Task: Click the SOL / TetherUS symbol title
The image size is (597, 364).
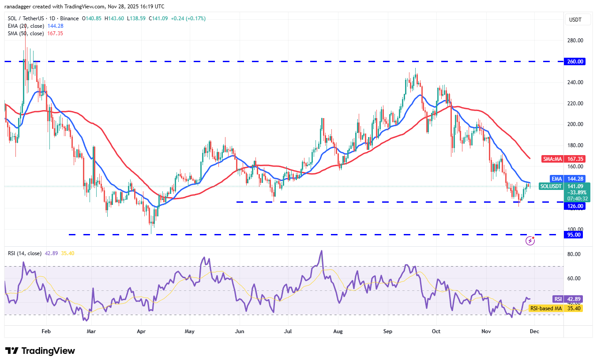Action: [x=26, y=18]
